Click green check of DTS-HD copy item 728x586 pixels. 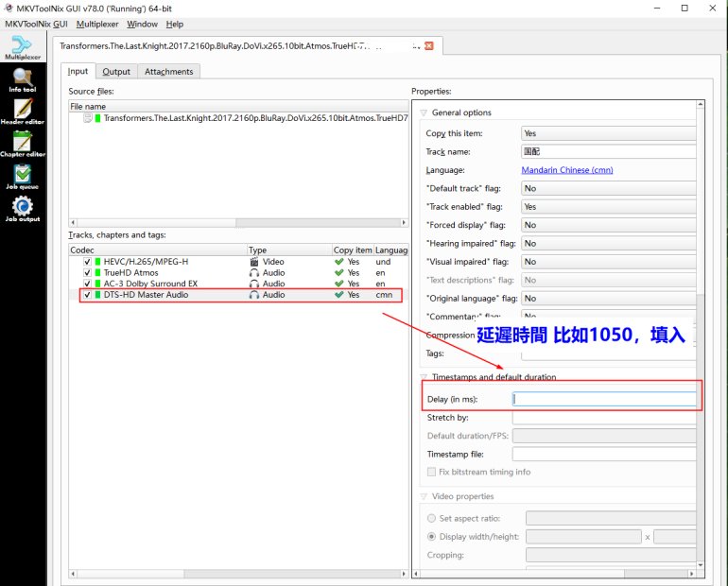tap(338, 295)
